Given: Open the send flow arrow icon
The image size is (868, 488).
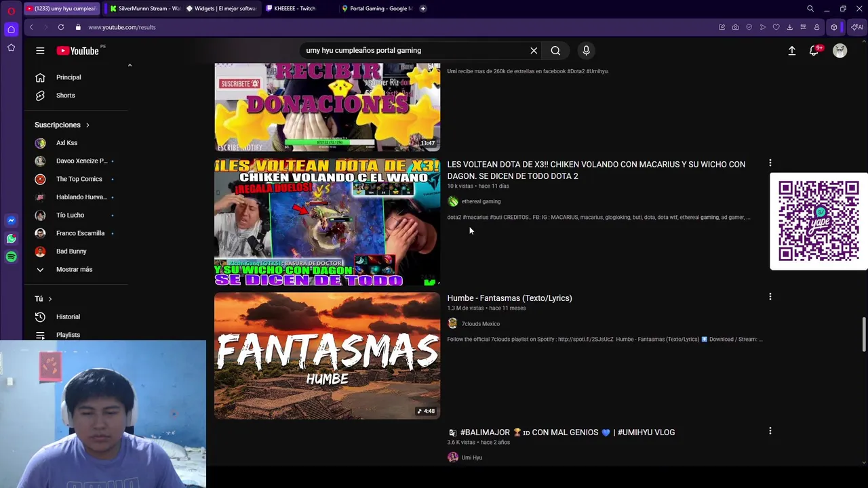Looking at the screenshot, I should pyautogui.click(x=763, y=27).
